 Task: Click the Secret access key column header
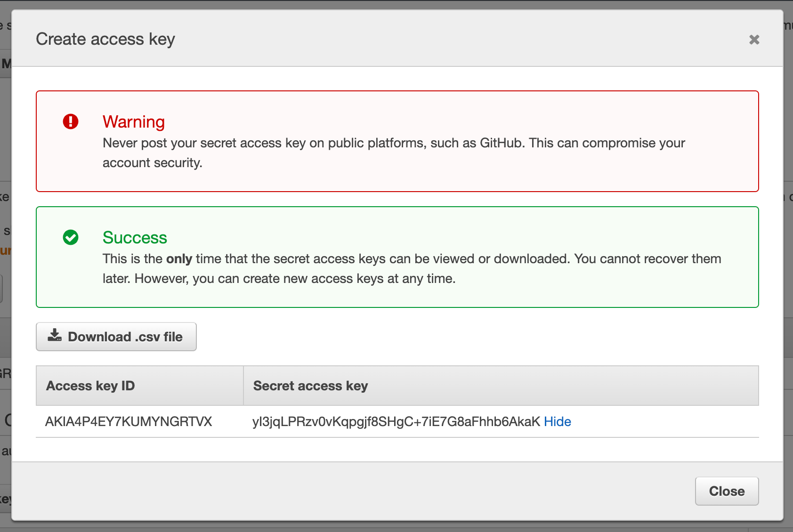310,386
